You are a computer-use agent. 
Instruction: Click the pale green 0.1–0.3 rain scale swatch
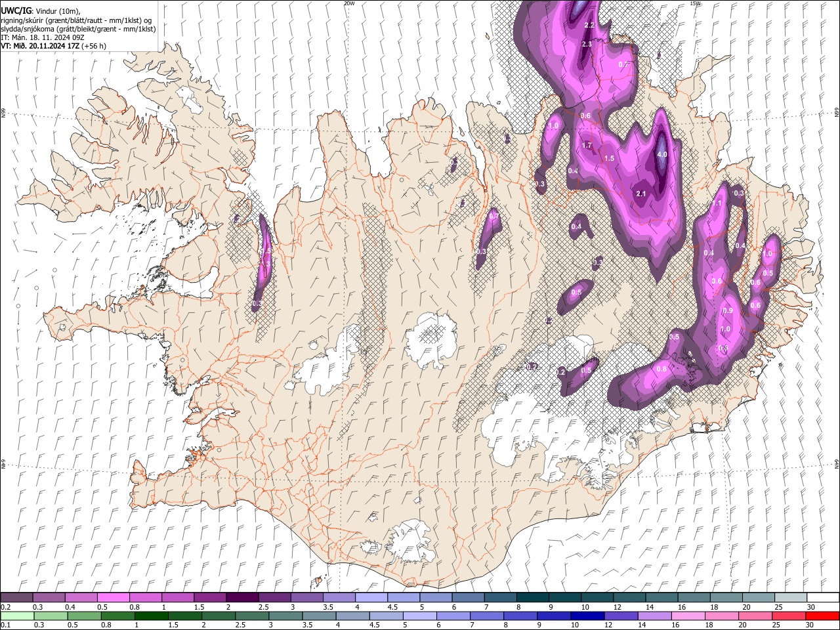click(17, 616)
